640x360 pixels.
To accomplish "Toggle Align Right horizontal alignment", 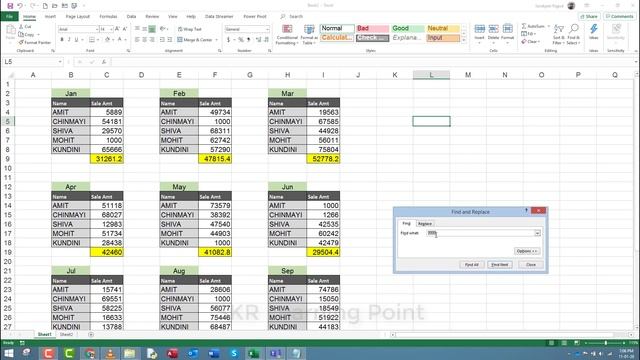I will coord(152,40).
